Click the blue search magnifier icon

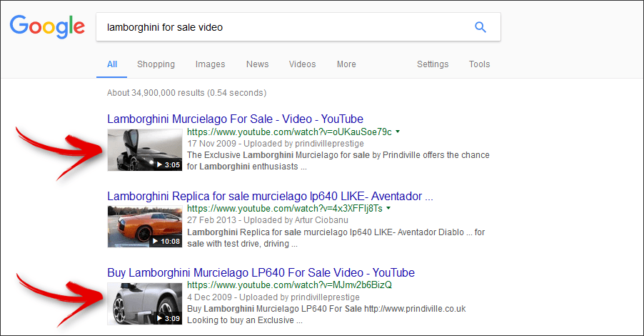click(x=480, y=27)
